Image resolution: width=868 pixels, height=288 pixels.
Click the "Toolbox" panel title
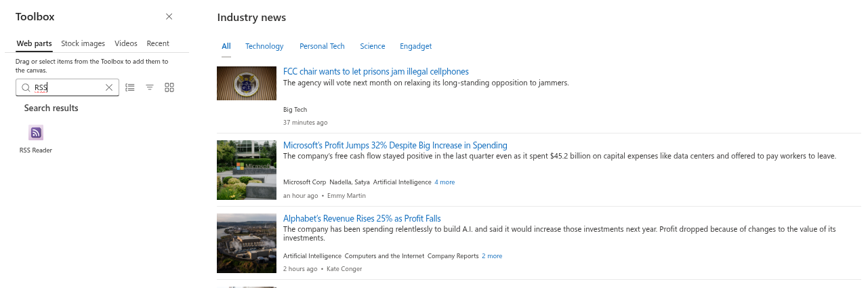coord(35,17)
